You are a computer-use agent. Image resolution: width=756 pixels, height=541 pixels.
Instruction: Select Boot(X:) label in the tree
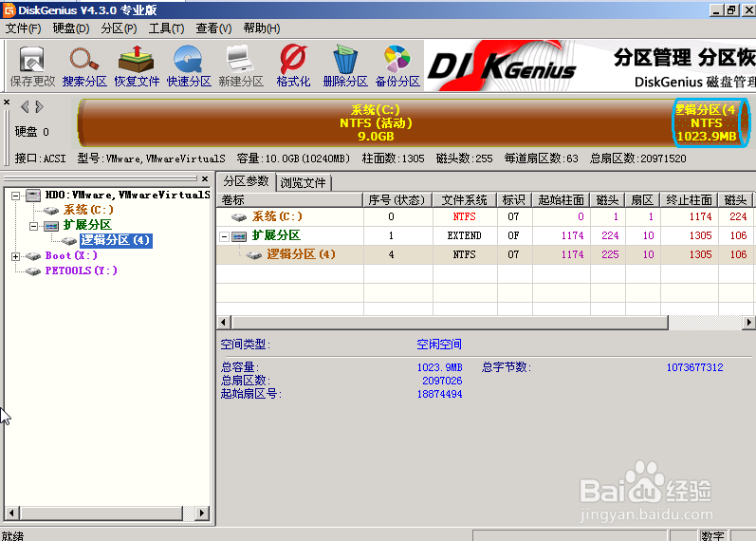pyautogui.click(x=71, y=255)
